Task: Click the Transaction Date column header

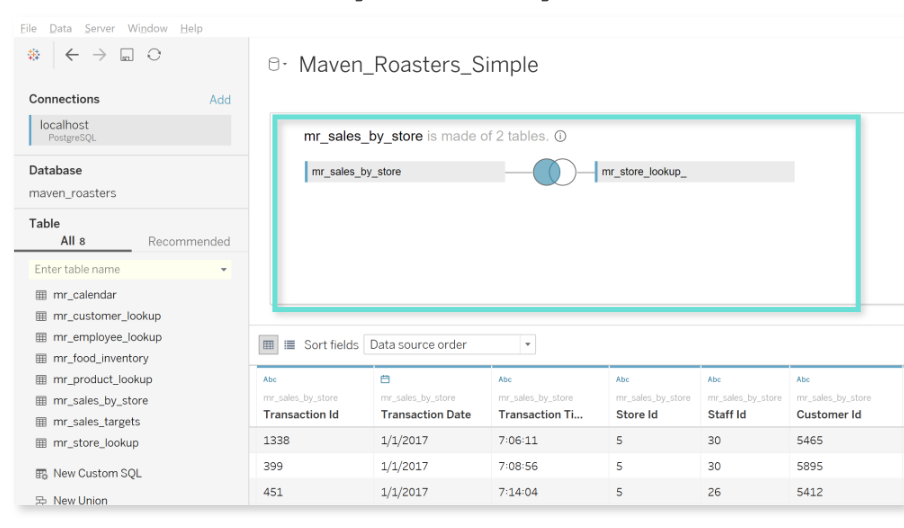Action: coord(426,414)
